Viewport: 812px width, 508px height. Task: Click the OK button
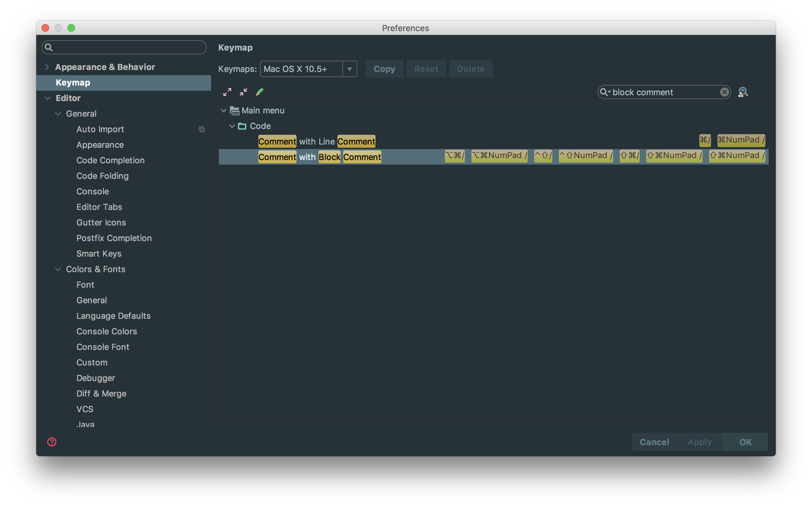coord(745,442)
